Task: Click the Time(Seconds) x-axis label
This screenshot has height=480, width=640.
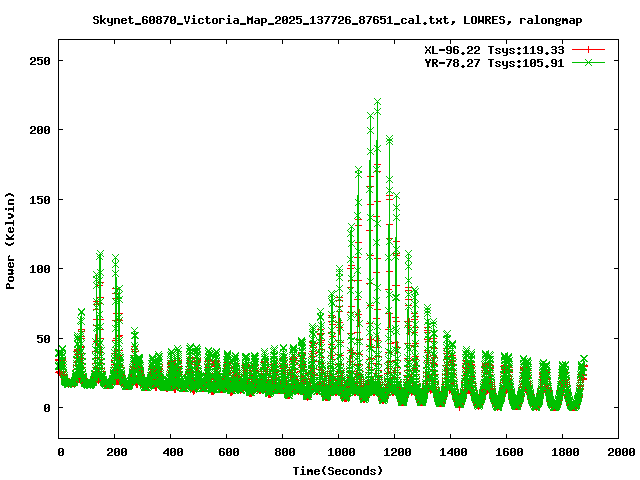Action: (338, 471)
